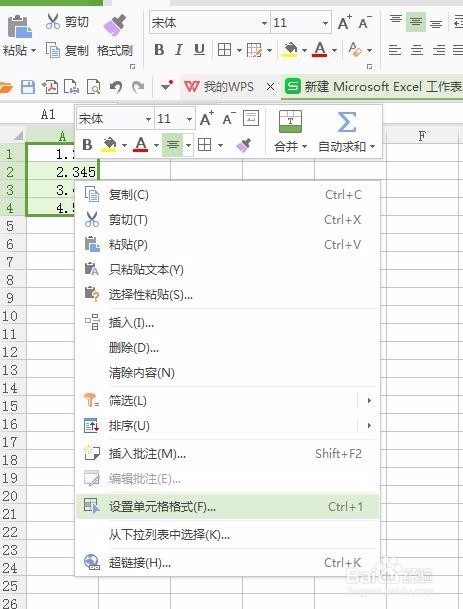Click top vertical alignment in ribbon
This screenshot has width=463, height=609.
(395, 19)
